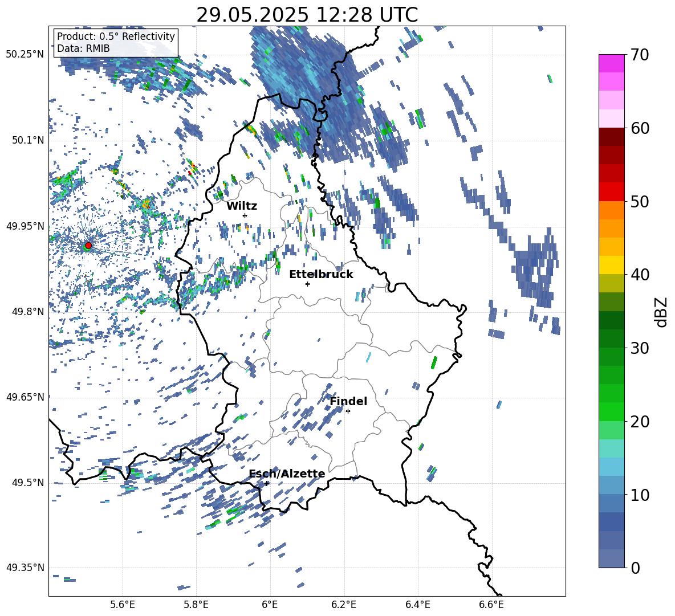The width and height of the screenshot is (675, 616).
Task: Click the Data: RMIB text
Action: click(83, 48)
